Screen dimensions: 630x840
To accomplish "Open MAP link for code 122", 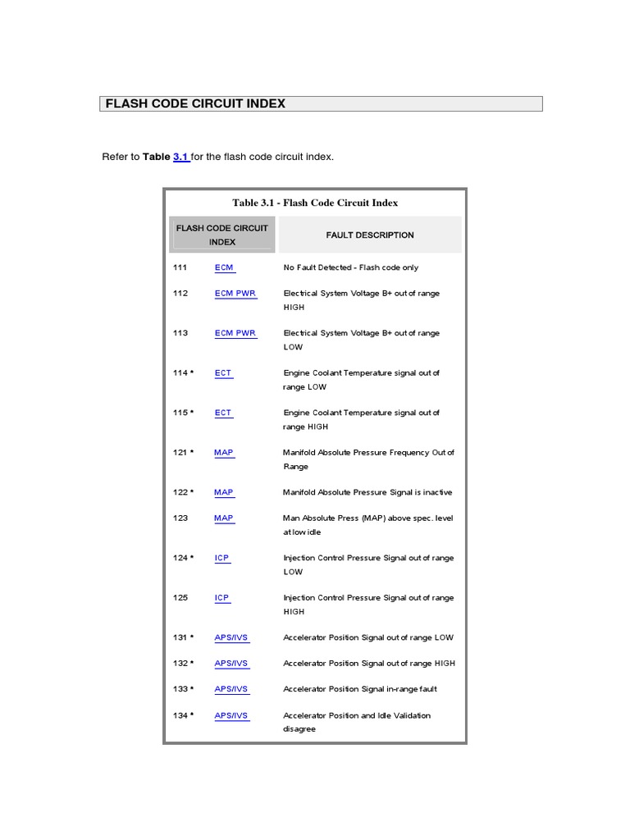I will [223, 492].
